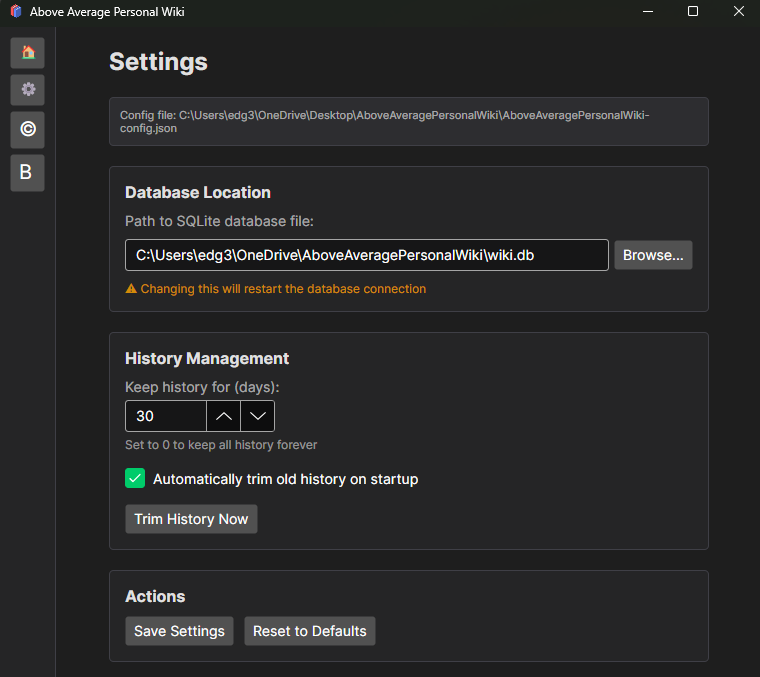The image size is (760, 677).
Task: Click the History Management heading
Action: pos(207,359)
